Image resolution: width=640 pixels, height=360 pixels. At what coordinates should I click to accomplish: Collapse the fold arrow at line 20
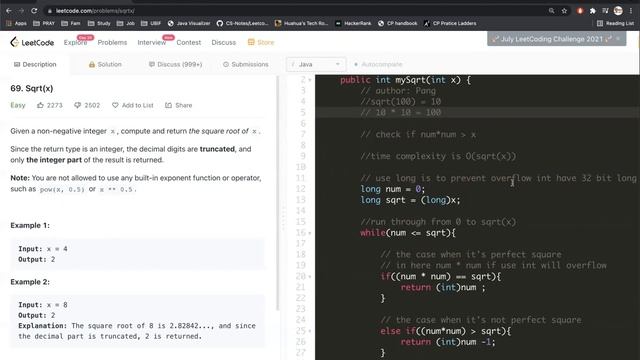pos(310,277)
